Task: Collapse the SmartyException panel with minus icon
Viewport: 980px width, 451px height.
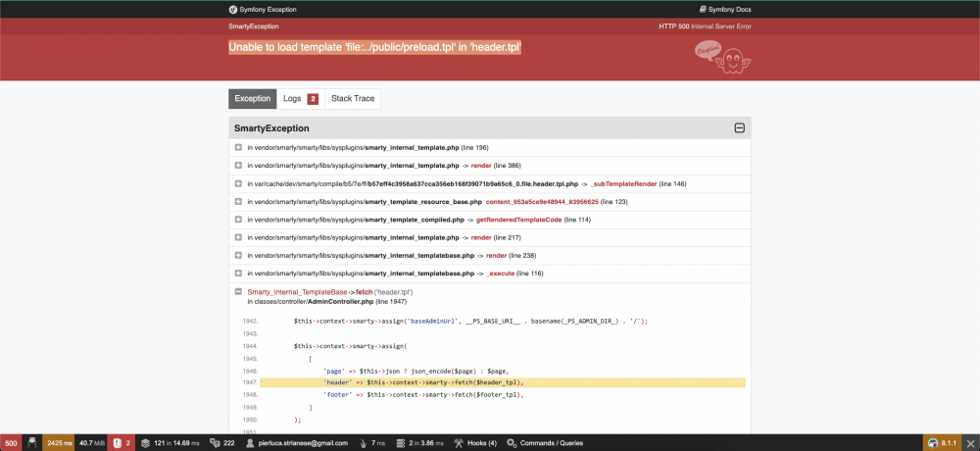Action: coord(739,128)
